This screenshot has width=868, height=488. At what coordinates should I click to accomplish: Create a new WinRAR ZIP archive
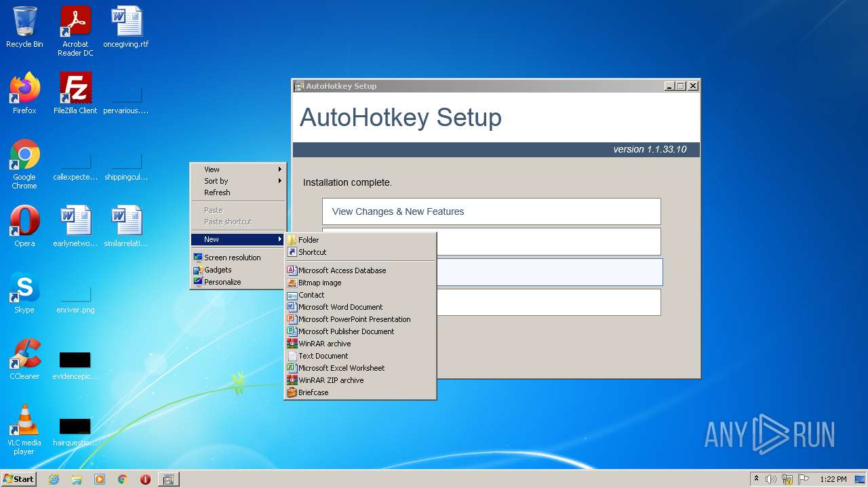360,380
